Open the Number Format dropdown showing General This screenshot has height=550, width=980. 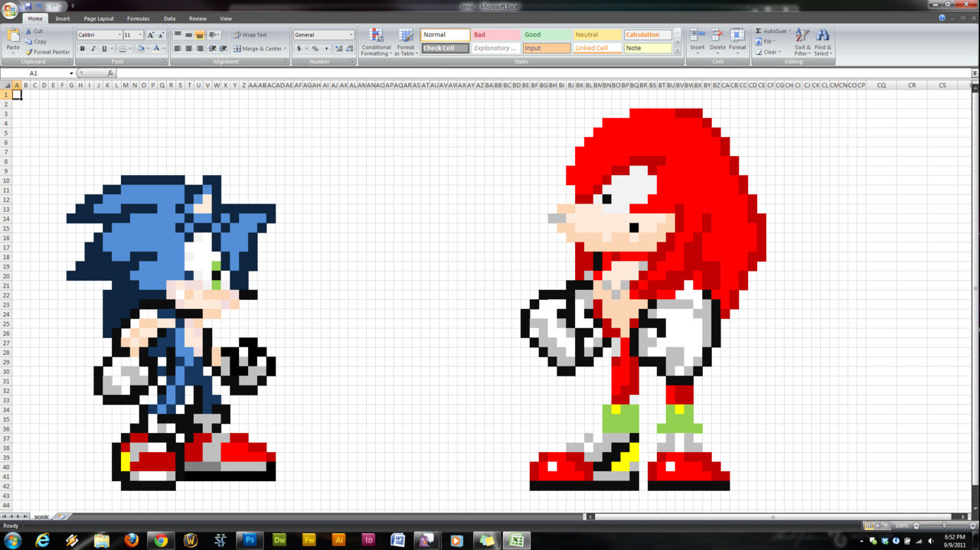click(349, 34)
